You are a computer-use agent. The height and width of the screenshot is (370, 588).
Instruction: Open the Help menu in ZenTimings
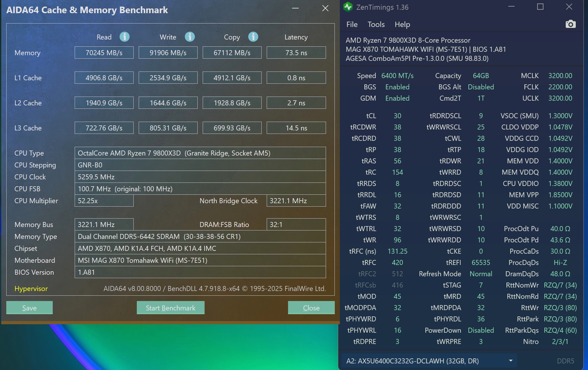point(402,24)
